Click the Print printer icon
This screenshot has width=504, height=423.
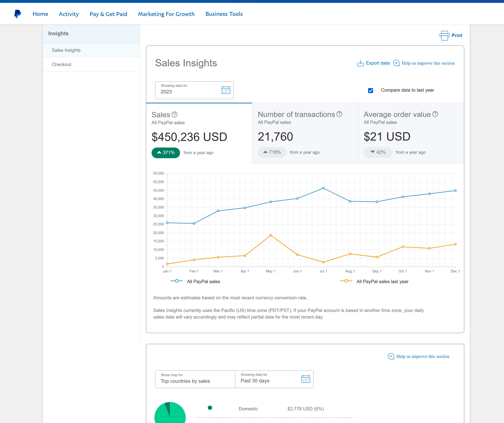click(x=444, y=36)
